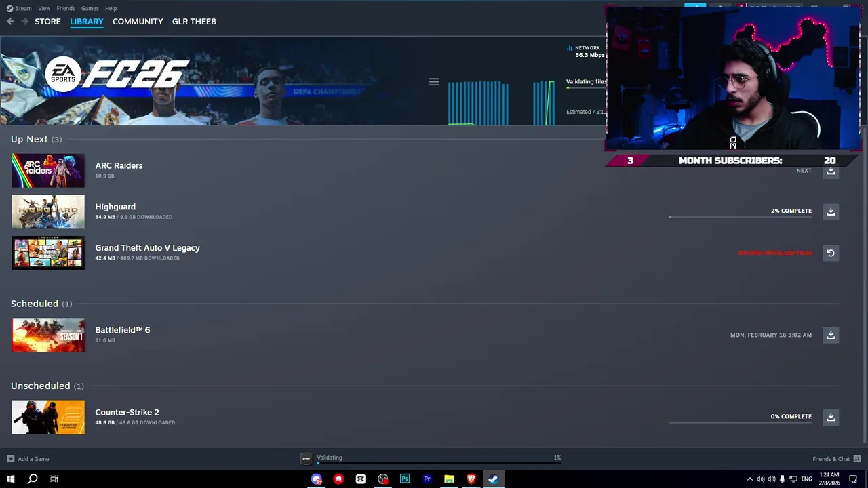The height and width of the screenshot is (488, 868).
Task: Click the download icon for Counter-Strike 2
Action: 831,417
